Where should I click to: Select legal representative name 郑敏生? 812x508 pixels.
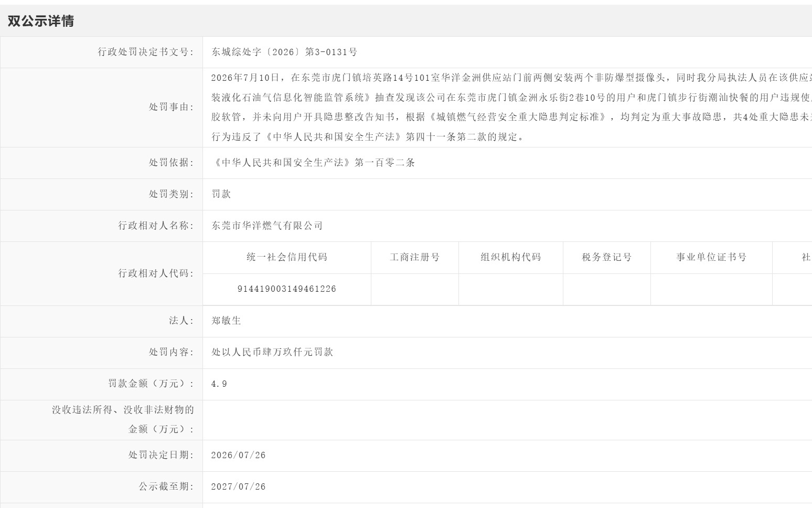pyautogui.click(x=227, y=321)
